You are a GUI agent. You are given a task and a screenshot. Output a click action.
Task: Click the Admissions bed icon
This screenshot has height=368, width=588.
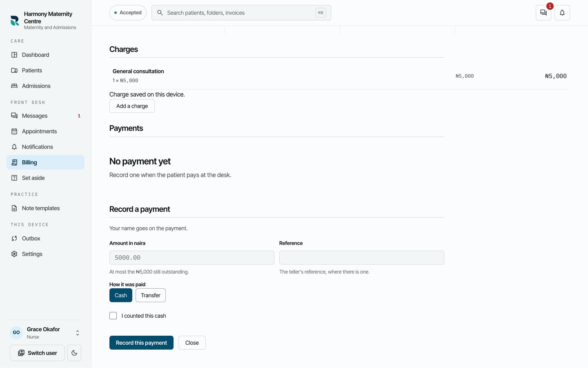(x=14, y=86)
